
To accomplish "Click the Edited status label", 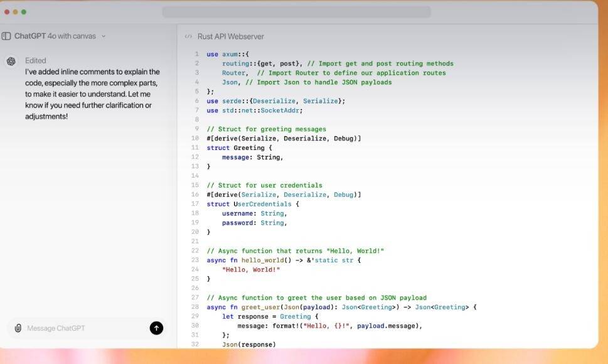I will point(36,60).
